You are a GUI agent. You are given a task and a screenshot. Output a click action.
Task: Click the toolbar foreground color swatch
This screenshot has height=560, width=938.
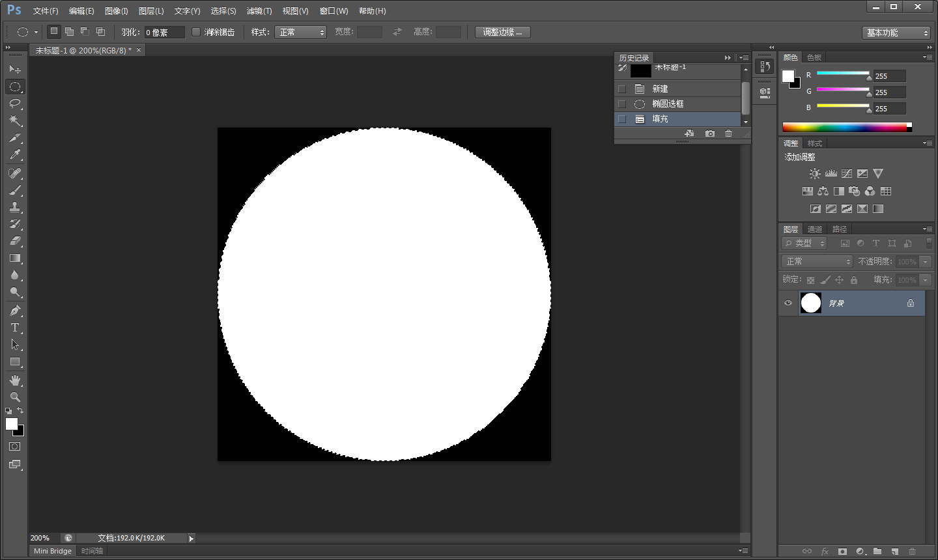point(11,424)
